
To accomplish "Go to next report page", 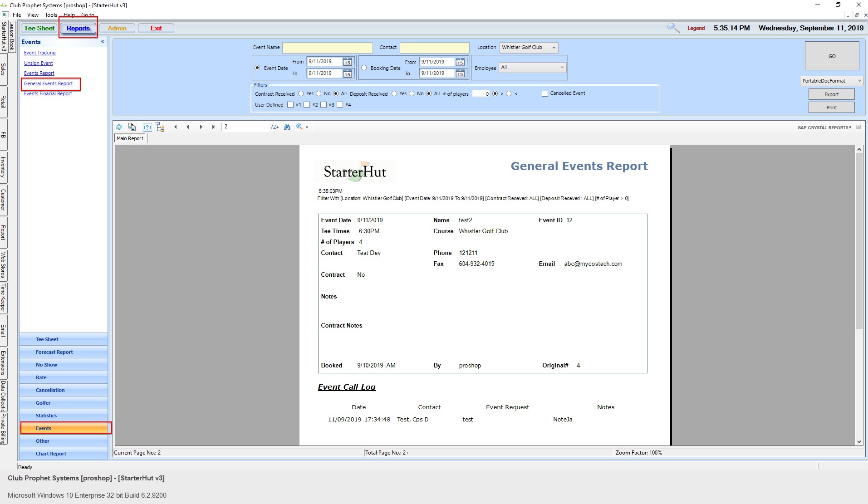I will tap(201, 127).
